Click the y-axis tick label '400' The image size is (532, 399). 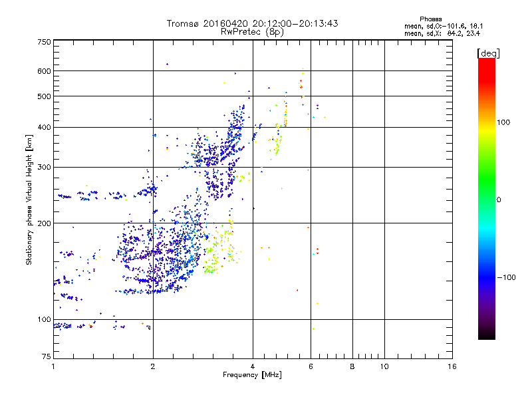(x=44, y=128)
